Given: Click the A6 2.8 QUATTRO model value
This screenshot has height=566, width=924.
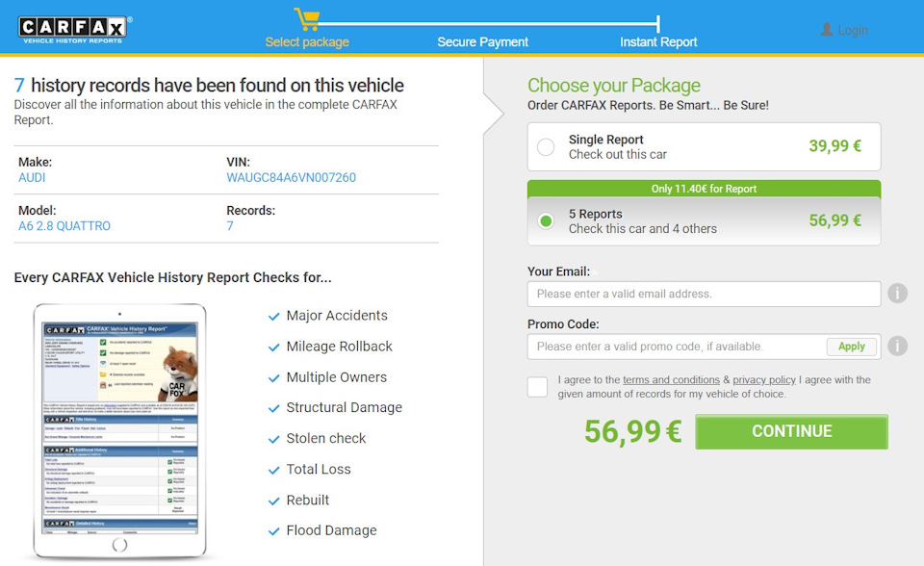Looking at the screenshot, I should (64, 226).
